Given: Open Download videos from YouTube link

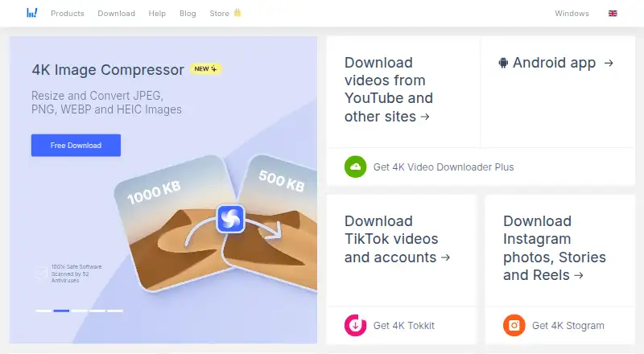Looking at the screenshot, I should point(389,89).
